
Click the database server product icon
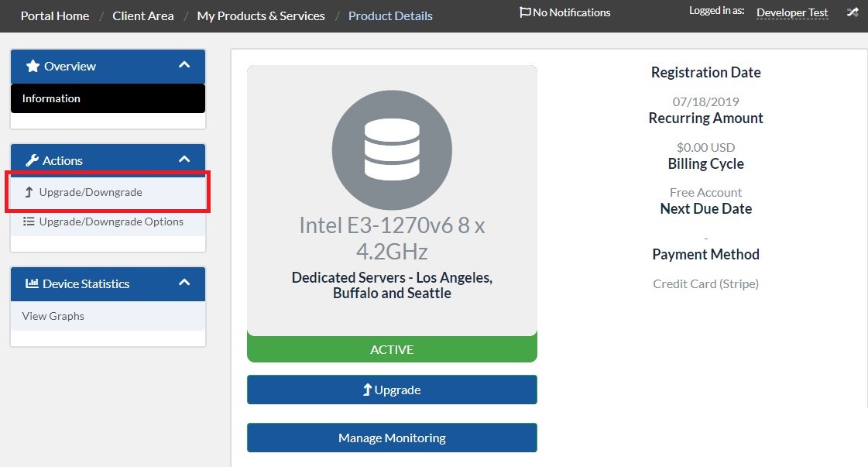click(x=392, y=150)
